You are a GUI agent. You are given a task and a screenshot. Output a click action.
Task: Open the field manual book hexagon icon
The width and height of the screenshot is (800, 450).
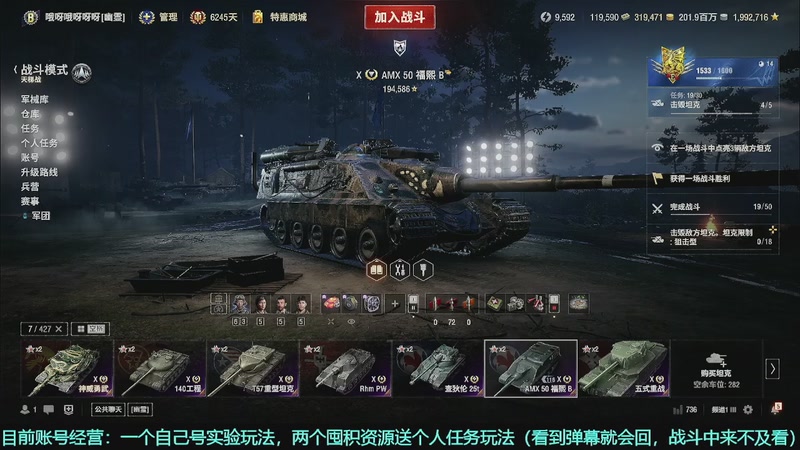(376, 270)
